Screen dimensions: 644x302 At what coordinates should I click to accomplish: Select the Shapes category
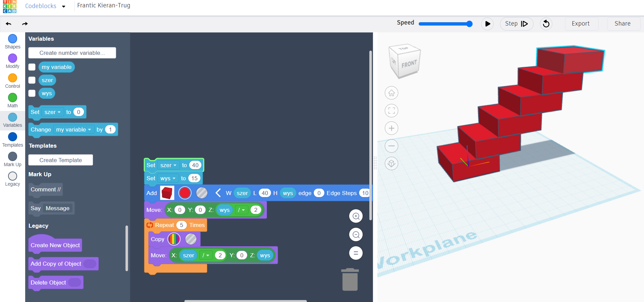(x=12, y=42)
